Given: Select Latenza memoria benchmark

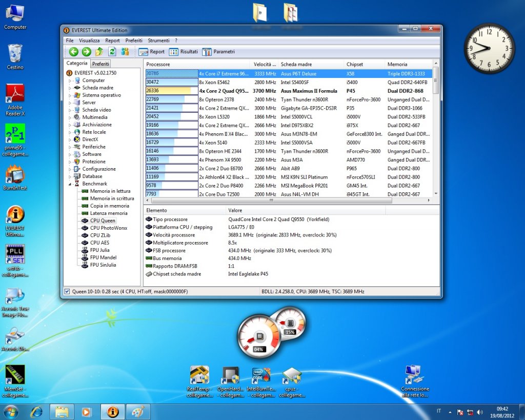Looking at the screenshot, I should point(109,213).
